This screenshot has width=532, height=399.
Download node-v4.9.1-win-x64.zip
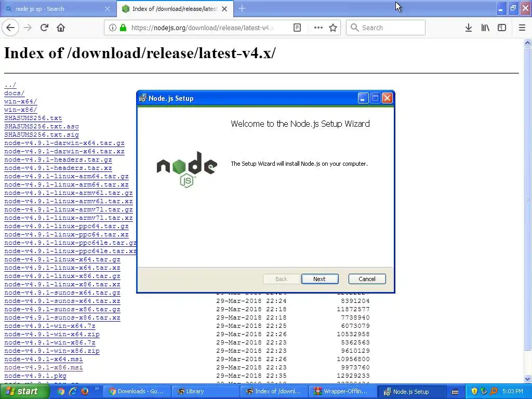coord(52,334)
